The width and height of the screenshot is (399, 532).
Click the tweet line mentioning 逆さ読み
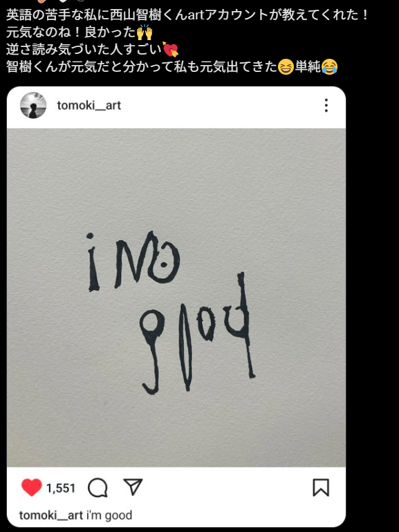pos(92,50)
